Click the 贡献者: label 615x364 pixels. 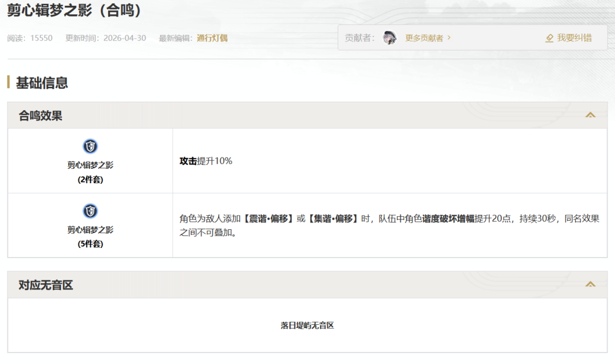coord(360,38)
